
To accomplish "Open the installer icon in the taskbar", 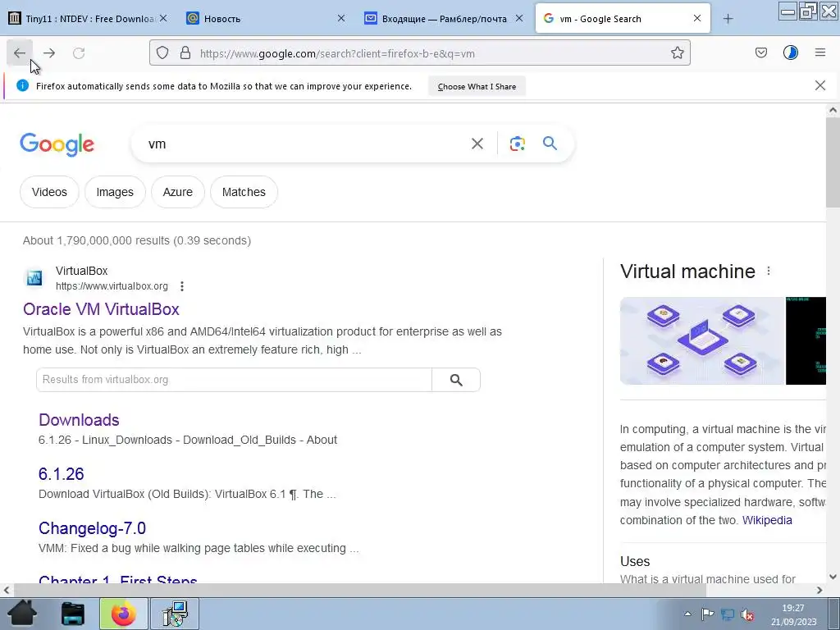I will (x=175, y=614).
